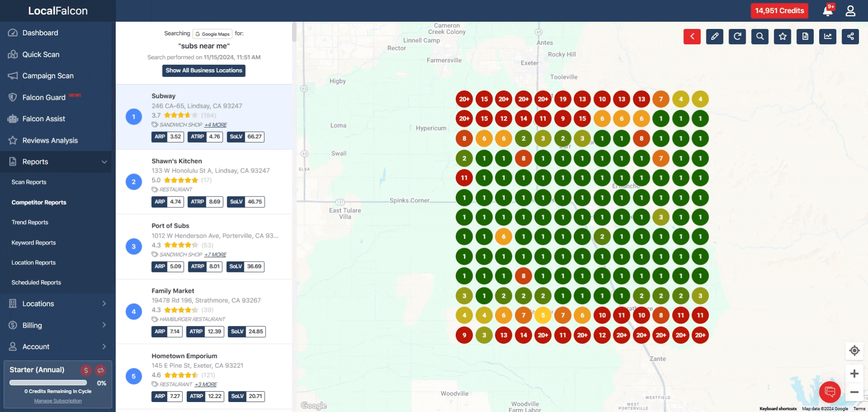Expand Hometown Emporium +3 MORE categories
The image size is (868, 412).
(x=206, y=385)
